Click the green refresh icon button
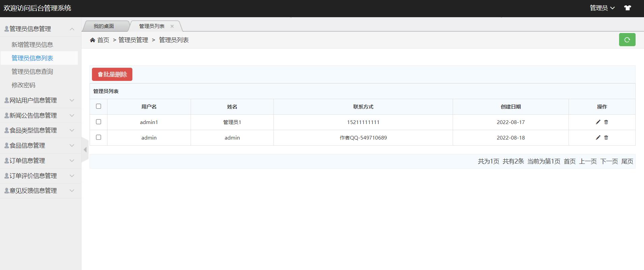644x270 pixels. coord(627,40)
